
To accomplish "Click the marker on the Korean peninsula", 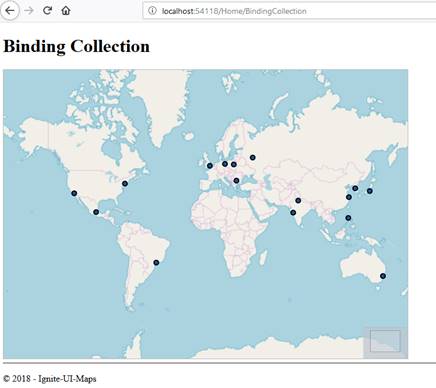I will (355, 188).
